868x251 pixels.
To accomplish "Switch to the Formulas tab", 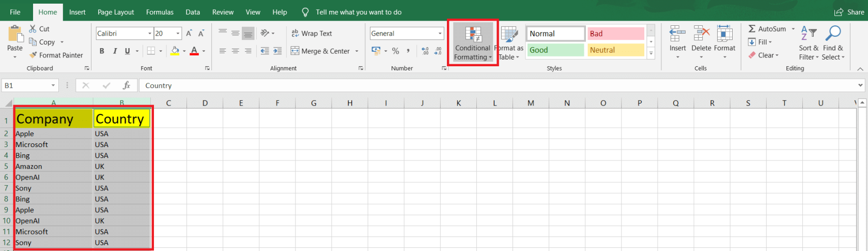I will coord(160,12).
